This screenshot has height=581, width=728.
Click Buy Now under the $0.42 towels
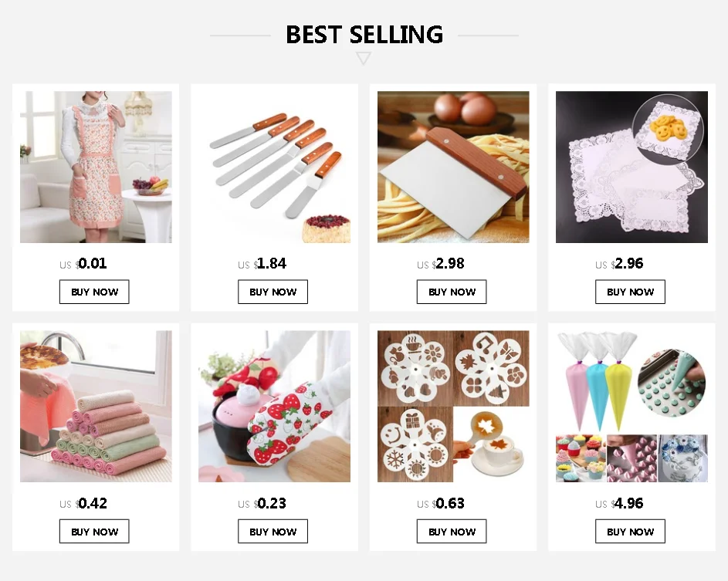coord(94,532)
